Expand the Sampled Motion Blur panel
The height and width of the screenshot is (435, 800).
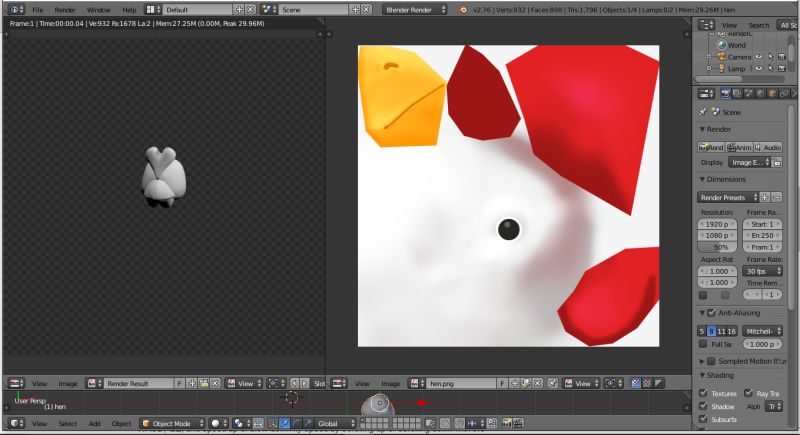(702, 362)
